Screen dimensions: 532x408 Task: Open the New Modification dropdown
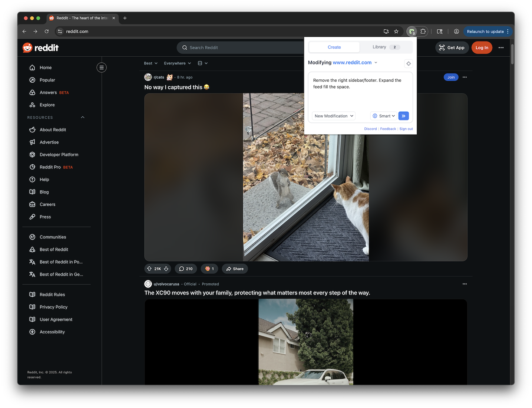[333, 116]
